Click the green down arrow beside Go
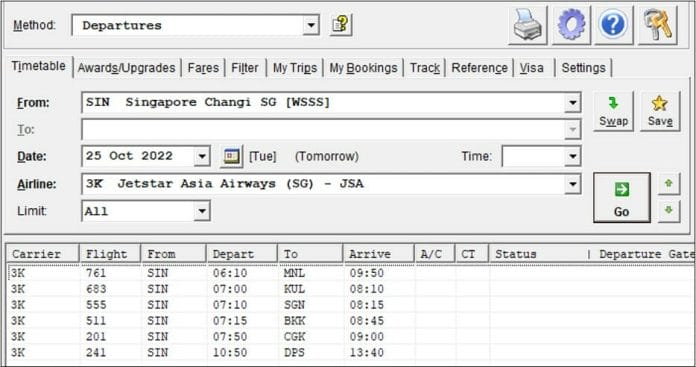This screenshot has height=367, width=696. click(668, 210)
